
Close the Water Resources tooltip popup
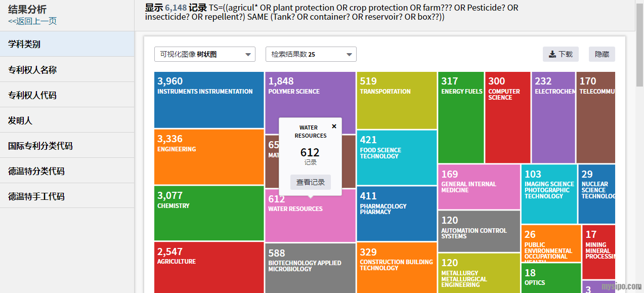point(334,127)
